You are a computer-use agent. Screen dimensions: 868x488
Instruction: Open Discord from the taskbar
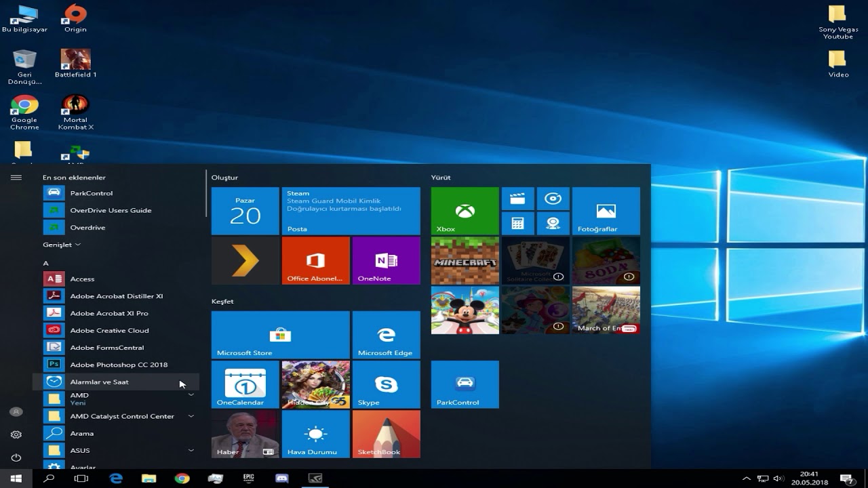click(282, 479)
